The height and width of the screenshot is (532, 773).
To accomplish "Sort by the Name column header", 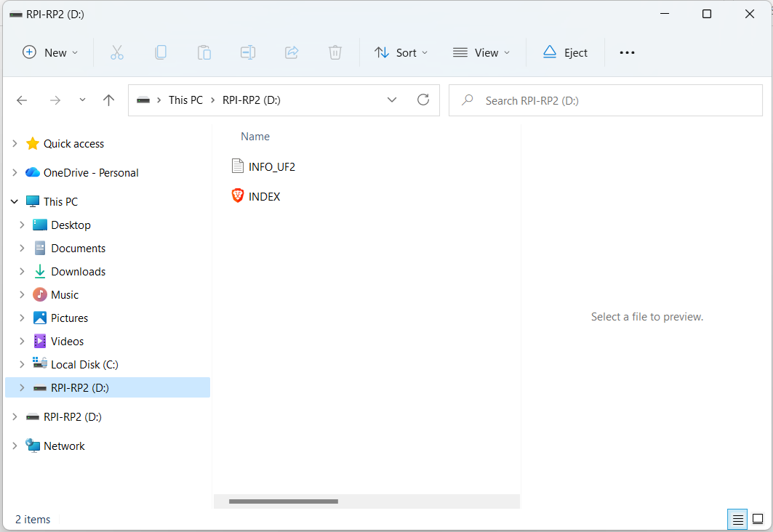I will coord(255,137).
